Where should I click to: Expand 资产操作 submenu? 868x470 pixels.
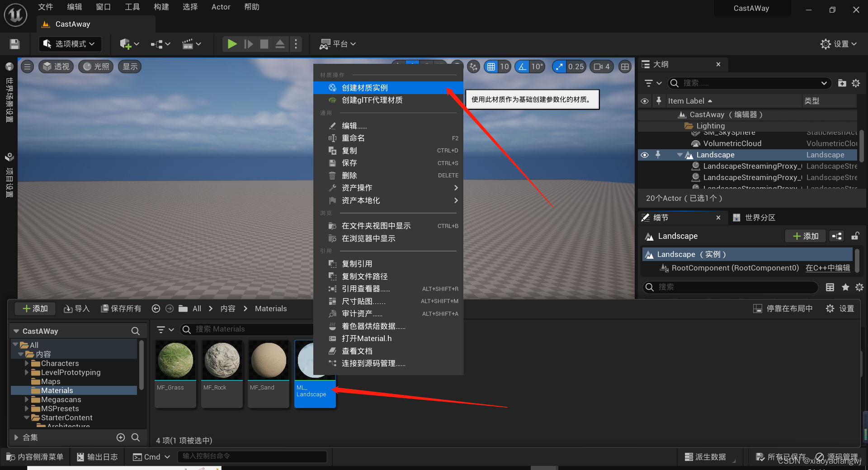388,188
